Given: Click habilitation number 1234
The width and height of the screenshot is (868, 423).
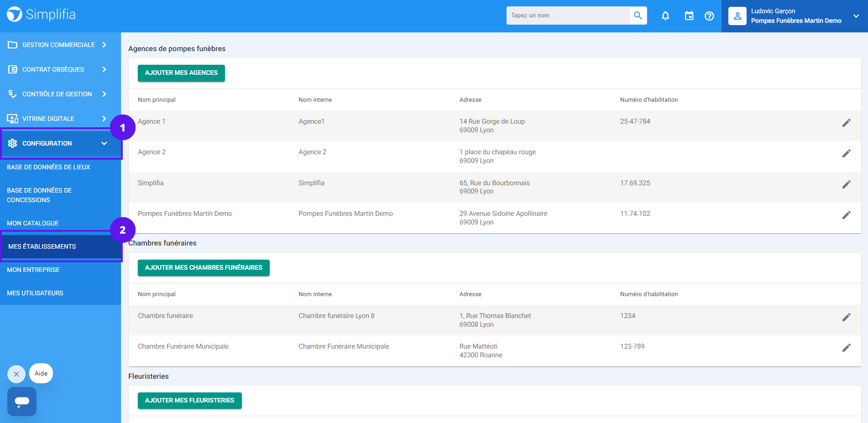Looking at the screenshot, I should [x=627, y=316].
